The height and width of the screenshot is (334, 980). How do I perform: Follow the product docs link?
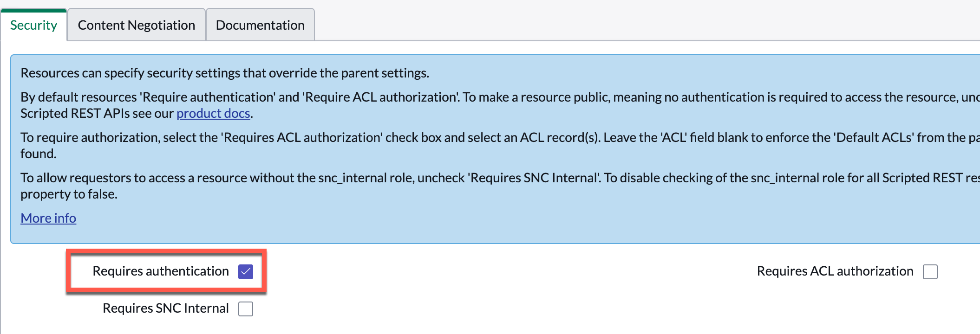(x=213, y=113)
